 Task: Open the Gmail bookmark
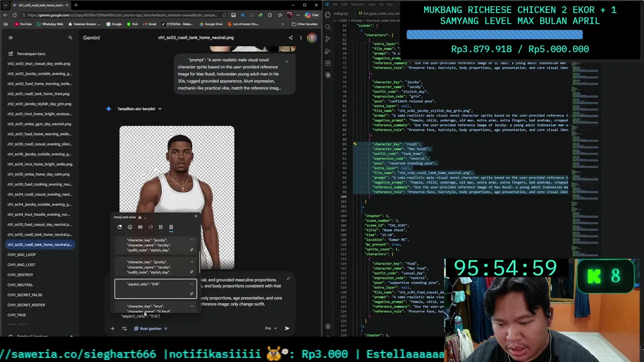149,24
